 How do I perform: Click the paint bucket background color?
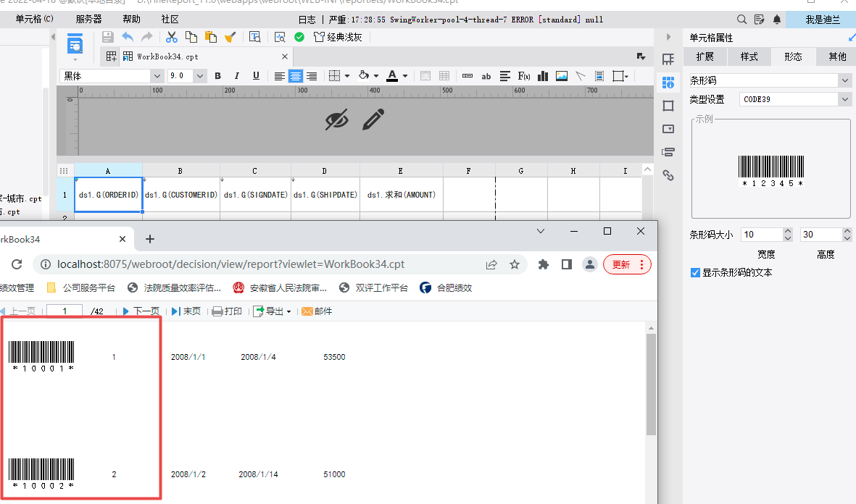click(x=364, y=76)
